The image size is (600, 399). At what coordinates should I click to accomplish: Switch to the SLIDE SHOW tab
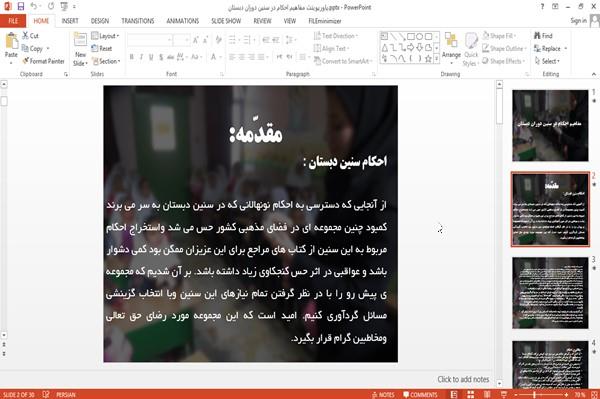coord(226,21)
